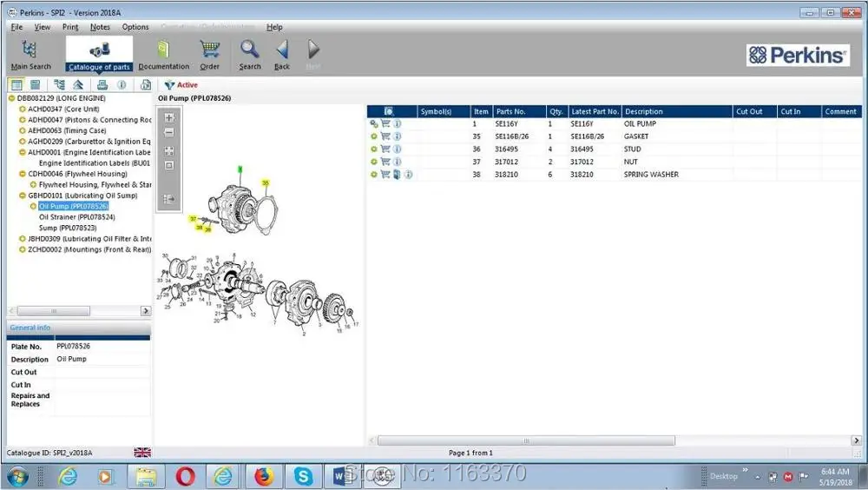Click the export document icon in the tree toolbar
Screen dimensions: 868x490
(146, 85)
